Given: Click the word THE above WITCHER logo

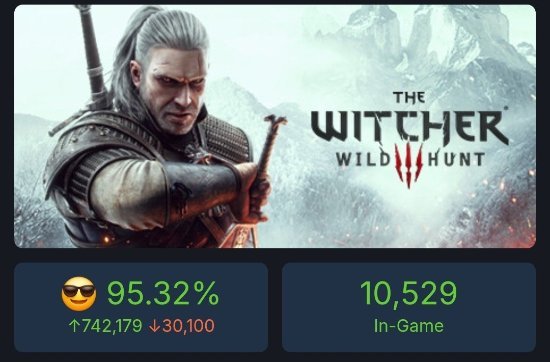Looking at the screenshot, I should click(409, 97).
